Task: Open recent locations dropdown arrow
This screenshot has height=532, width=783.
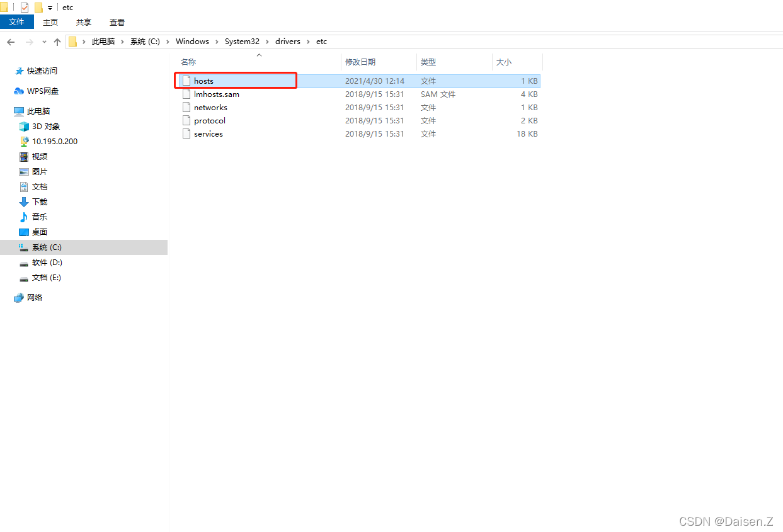Action: click(44, 42)
